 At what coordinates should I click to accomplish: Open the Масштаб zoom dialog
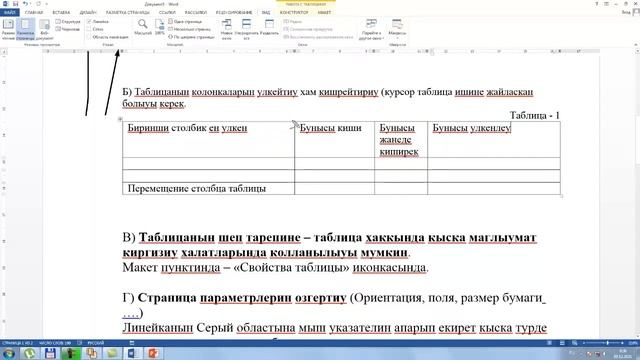143,27
